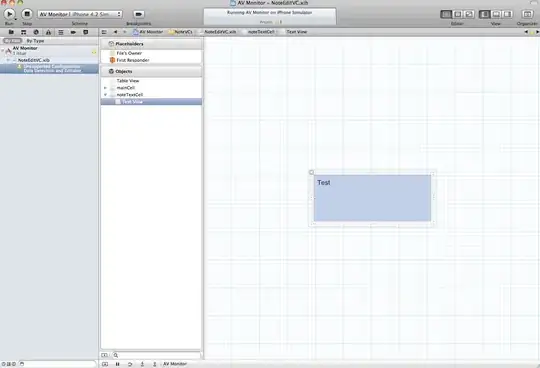Screen dimensions: 540x368
Task: Click the issue navigator filter field
Action: click(57, 364)
